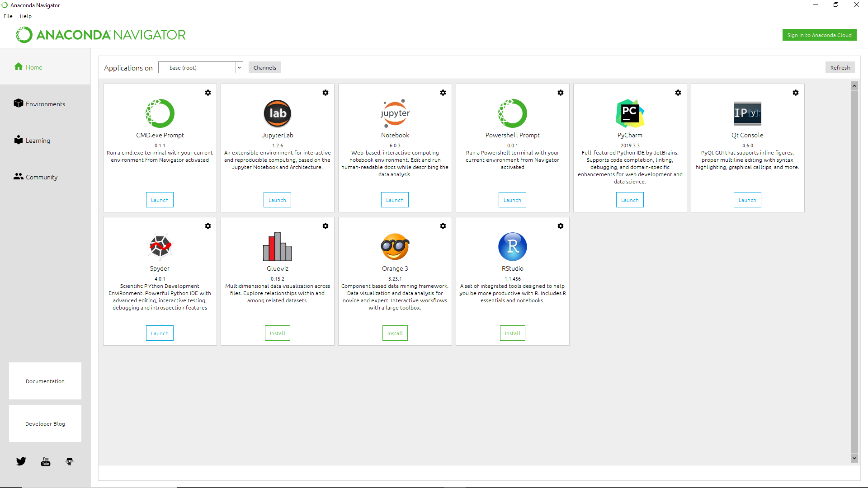Install the RStudio application
The image size is (868, 488).
[511, 333]
